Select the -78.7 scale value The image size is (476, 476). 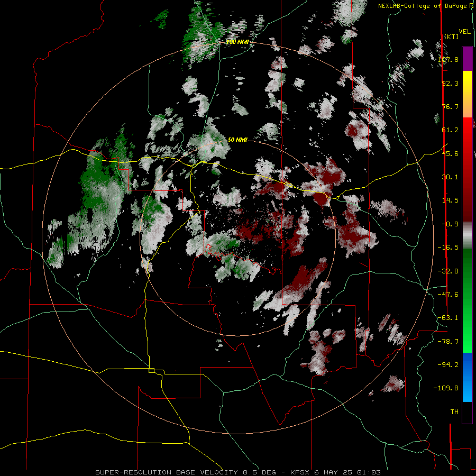click(448, 342)
